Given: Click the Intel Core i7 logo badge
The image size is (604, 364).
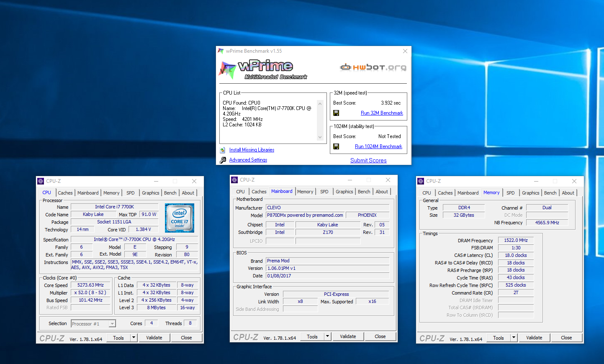Looking at the screenshot, I should coord(180,218).
